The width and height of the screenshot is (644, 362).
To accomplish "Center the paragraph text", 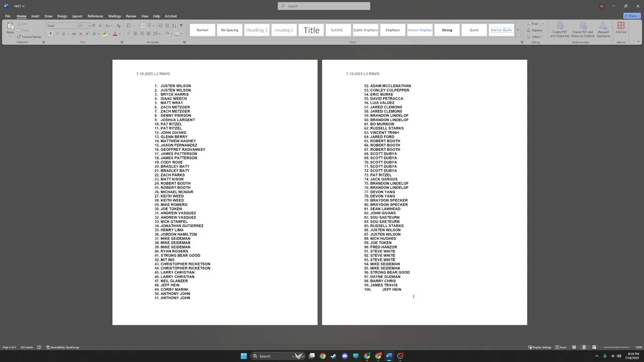I will (135, 34).
